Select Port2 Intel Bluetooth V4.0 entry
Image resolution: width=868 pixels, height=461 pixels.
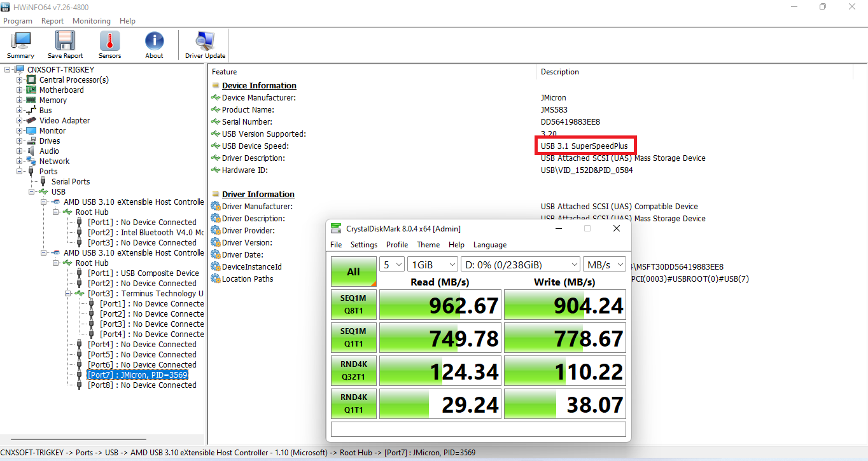click(x=146, y=232)
